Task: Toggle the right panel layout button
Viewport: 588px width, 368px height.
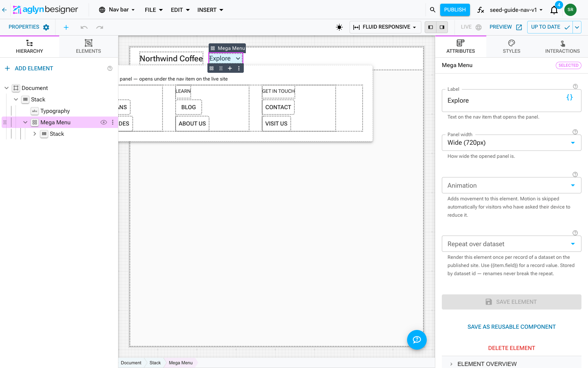Action: [x=442, y=27]
